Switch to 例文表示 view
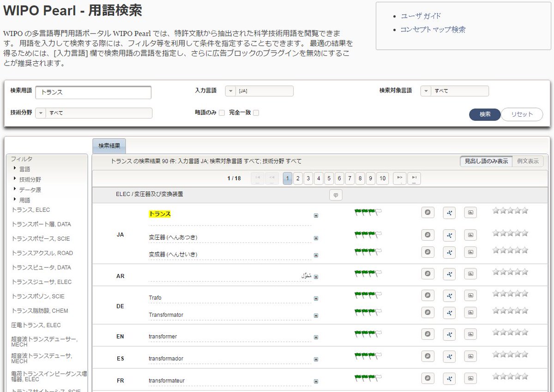Image resolution: width=554 pixels, height=392 pixels. click(528, 161)
